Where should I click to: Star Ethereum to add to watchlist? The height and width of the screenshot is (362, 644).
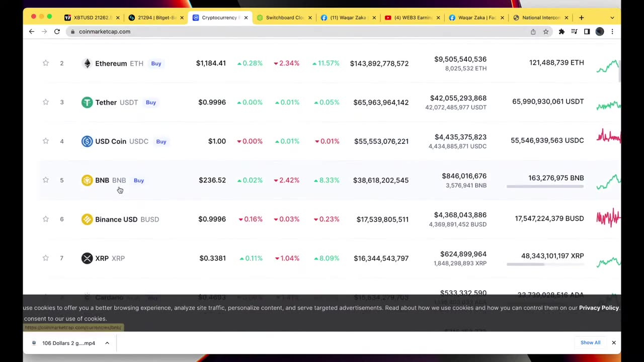point(46,63)
